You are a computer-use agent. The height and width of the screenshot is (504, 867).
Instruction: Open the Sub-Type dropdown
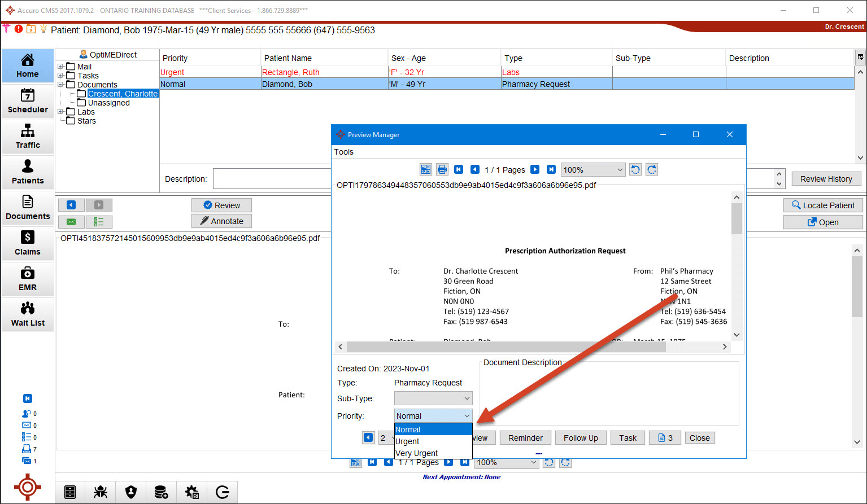click(433, 398)
